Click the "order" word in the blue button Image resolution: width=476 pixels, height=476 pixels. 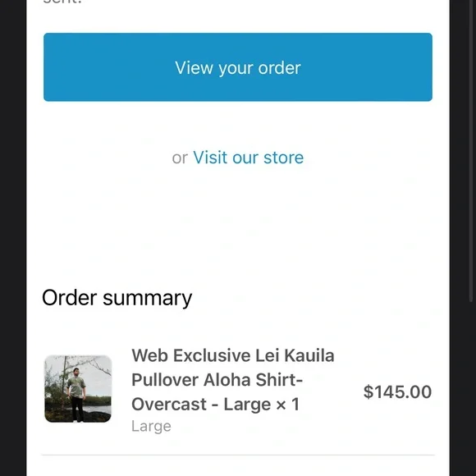(x=279, y=67)
